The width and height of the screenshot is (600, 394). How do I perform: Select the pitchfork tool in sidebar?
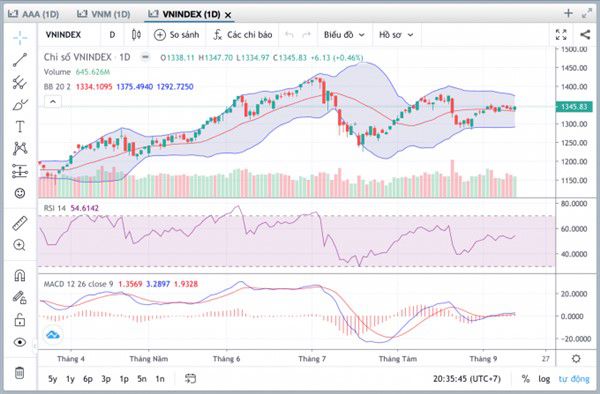coord(20,82)
